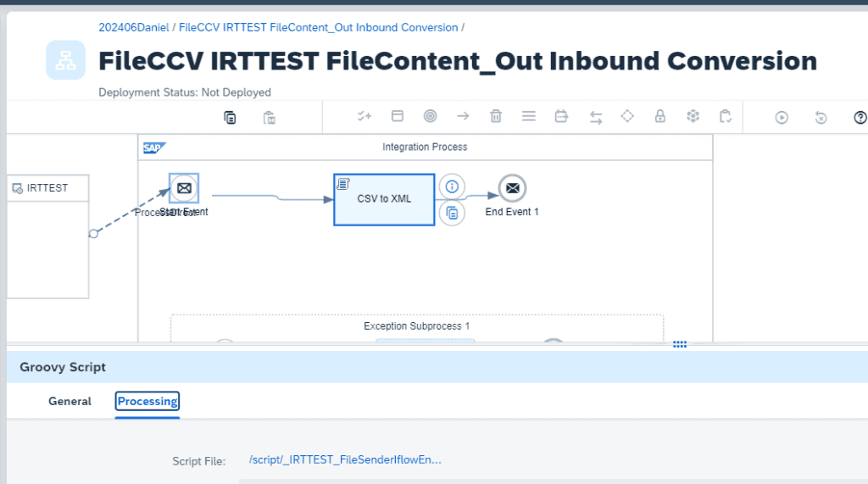Open the 202406Daniel breadcrumb link
Viewport: 868px width, 484px height.
click(133, 28)
